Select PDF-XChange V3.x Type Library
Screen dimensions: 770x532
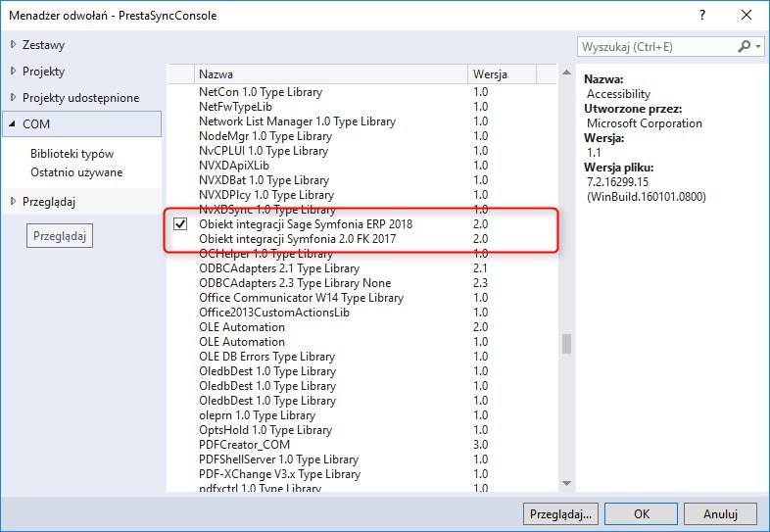click(362, 474)
